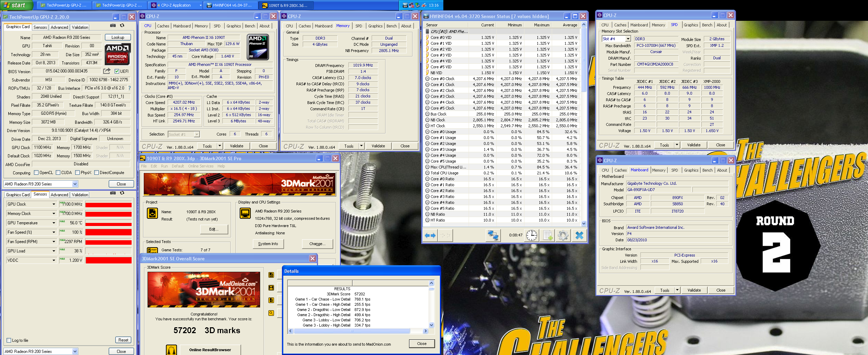The image size is (868, 355).
Task: Toggle DirectCompute checkbox
Action: pyautogui.click(x=97, y=173)
